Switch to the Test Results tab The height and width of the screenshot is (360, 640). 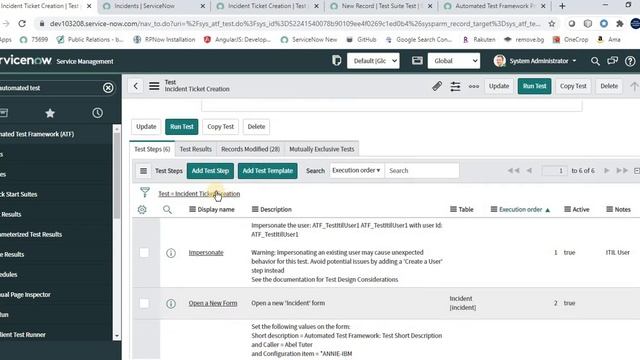[196, 149]
